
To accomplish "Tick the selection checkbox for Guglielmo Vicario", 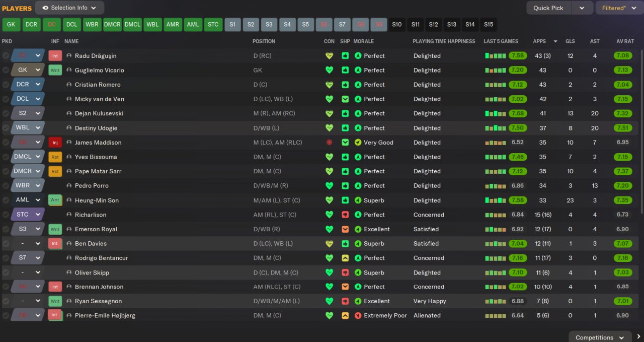I will 6,71.
